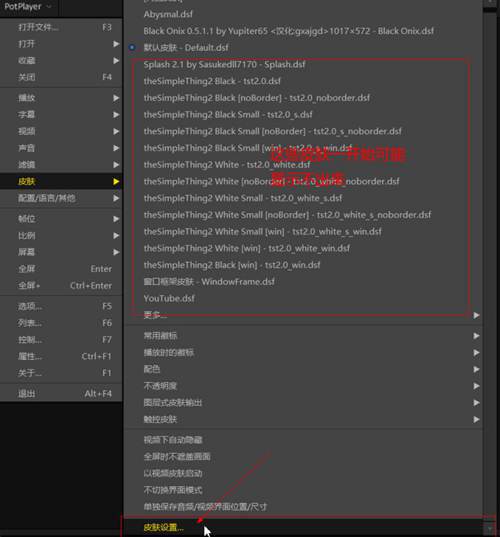Open 皮肤设置... skin settings
Image resolution: width=500 pixels, height=537 pixels.
(x=303, y=527)
